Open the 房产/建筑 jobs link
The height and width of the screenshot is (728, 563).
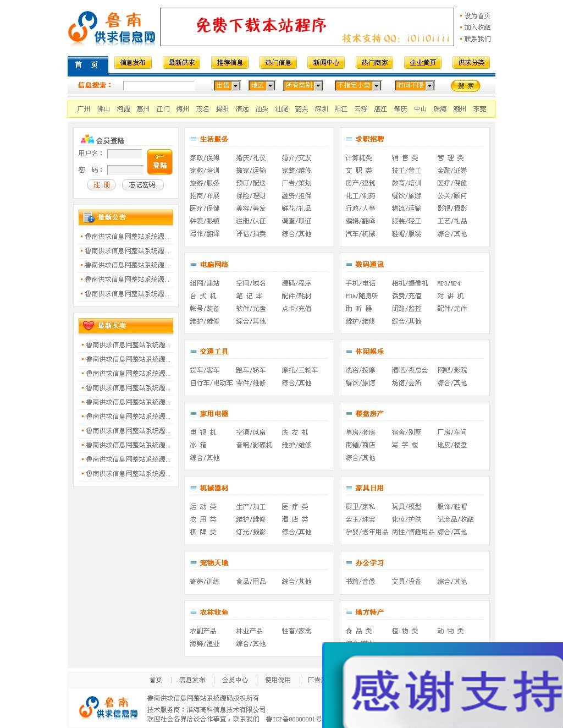[360, 183]
